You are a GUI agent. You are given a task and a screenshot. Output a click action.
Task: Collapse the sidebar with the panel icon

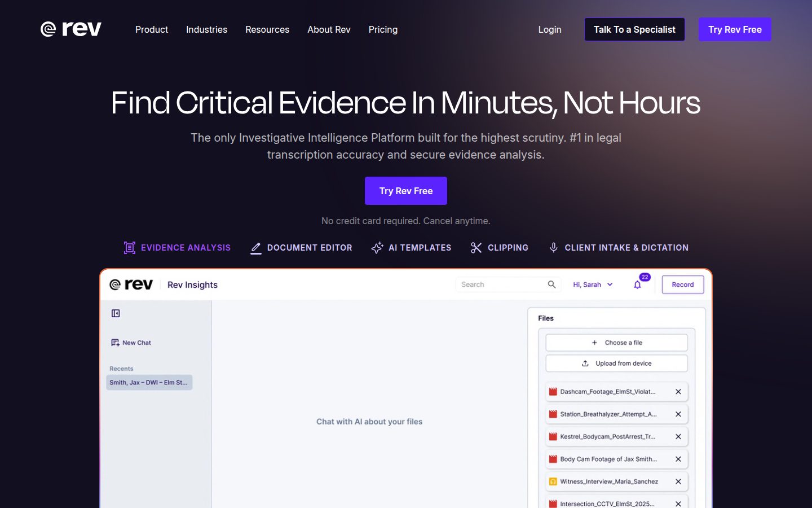point(116,313)
